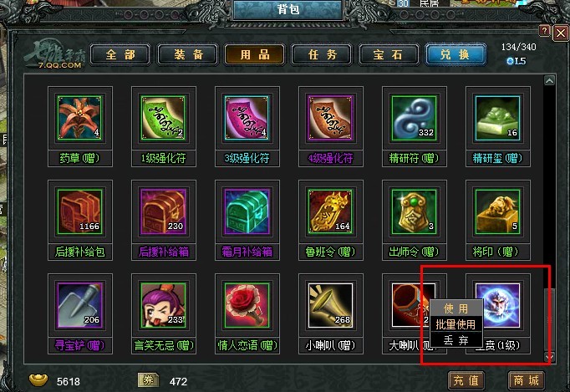Switch to the 全部 tab
This screenshot has height=392, width=570.
120,55
